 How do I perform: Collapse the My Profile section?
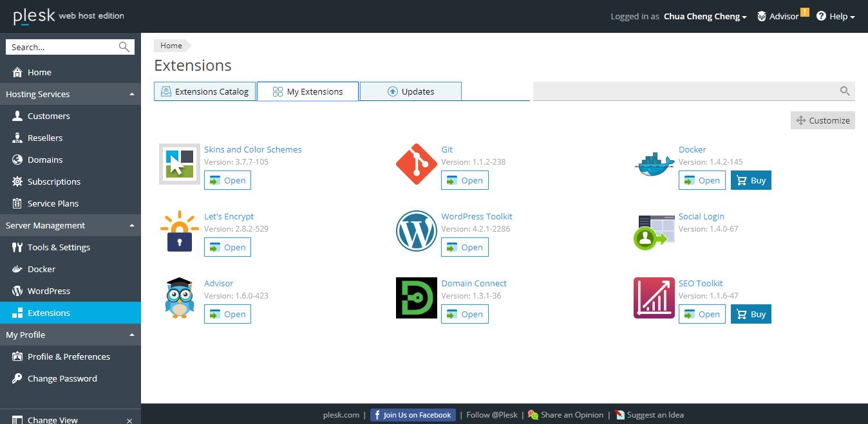tap(70, 335)
